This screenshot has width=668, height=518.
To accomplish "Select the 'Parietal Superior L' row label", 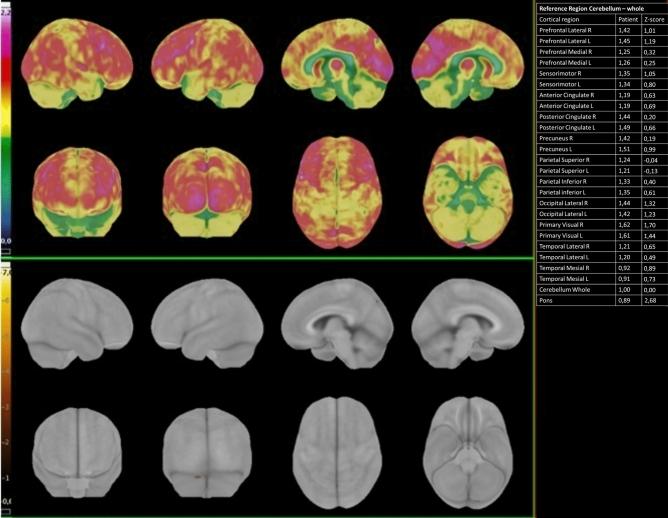I will (x=564, y=171).
